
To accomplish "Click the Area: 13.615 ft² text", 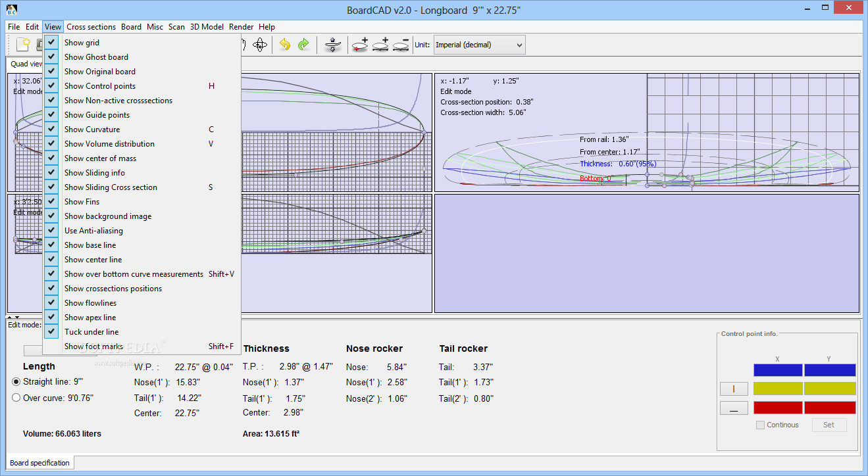I will (x=271, y=434).
